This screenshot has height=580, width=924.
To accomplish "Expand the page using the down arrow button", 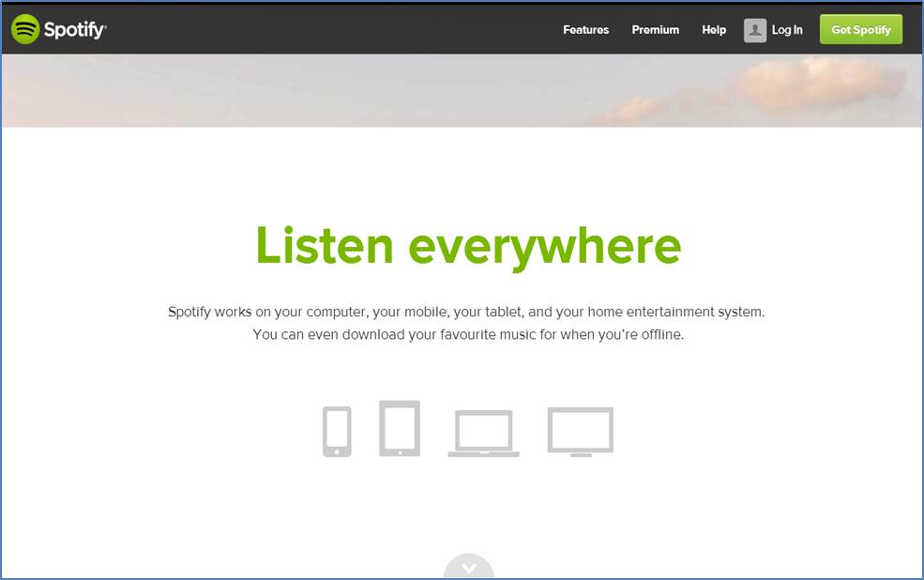I will point(468,567).
